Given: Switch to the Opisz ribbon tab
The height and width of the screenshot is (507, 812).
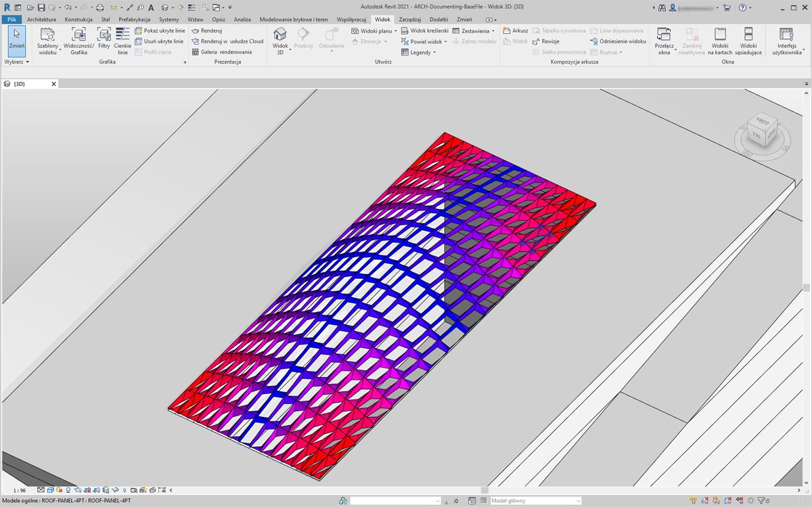Looking at the screenshot, I should [219, 20].
